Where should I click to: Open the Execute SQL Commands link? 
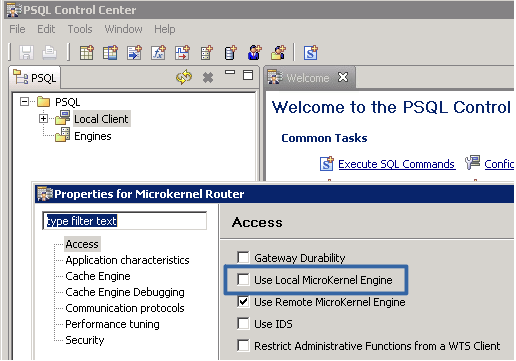tap(396, 164)
